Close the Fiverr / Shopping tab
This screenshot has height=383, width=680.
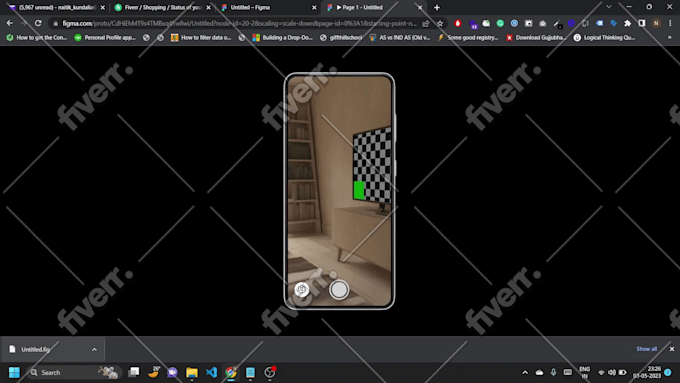click(x=208, y=7)
